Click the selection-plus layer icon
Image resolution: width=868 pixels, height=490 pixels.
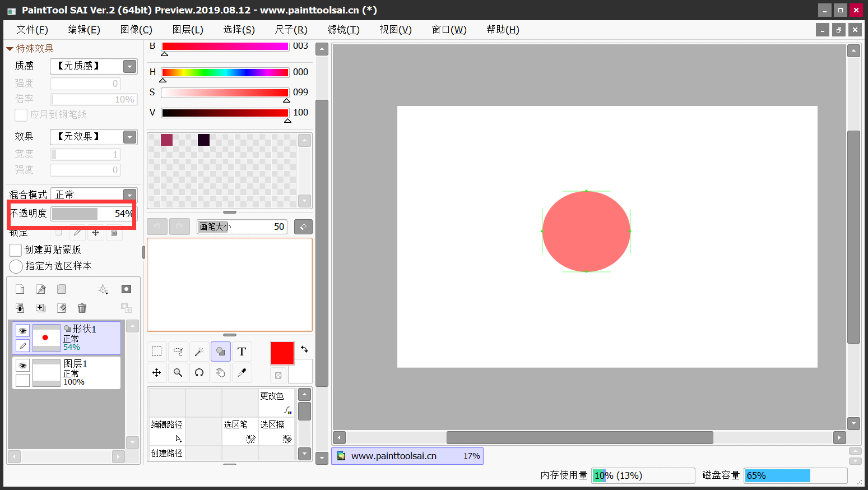pos(41,308)
